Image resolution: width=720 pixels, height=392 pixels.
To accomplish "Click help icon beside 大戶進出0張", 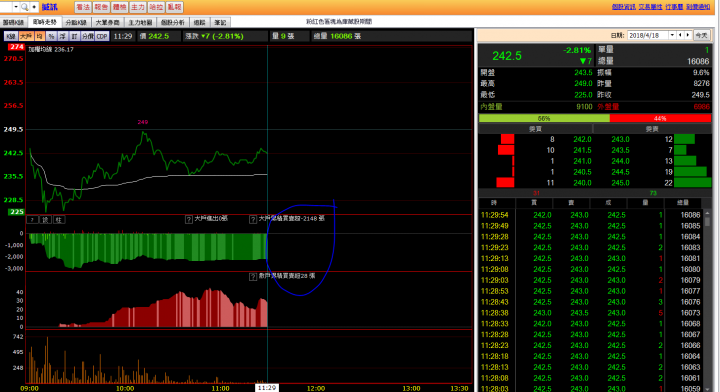I will click(x=189, y=219).
